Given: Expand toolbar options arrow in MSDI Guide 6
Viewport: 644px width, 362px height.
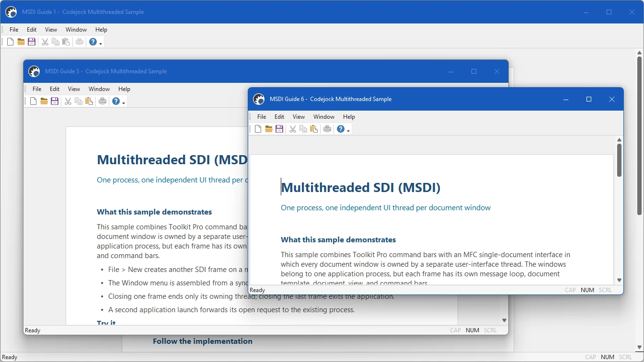Looking at the screenshot, I should click(x=348, y=130).
